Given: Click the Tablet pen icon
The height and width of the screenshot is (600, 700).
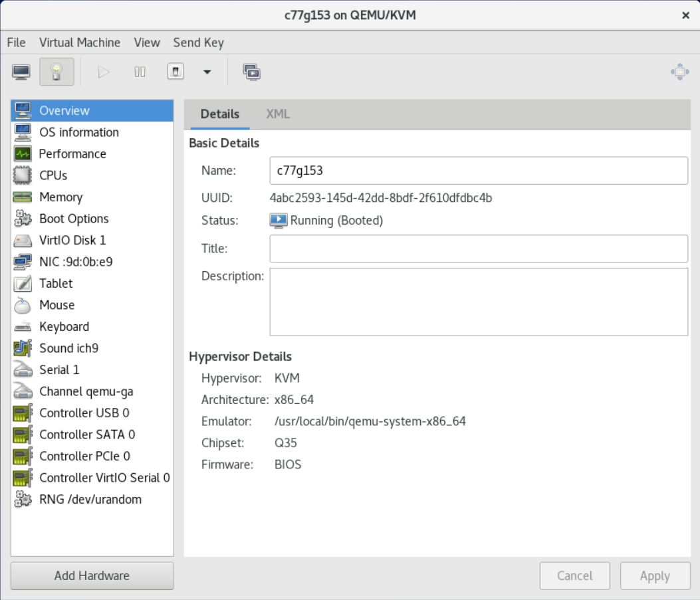Looking at the screenshot, I should click(23, 283).
